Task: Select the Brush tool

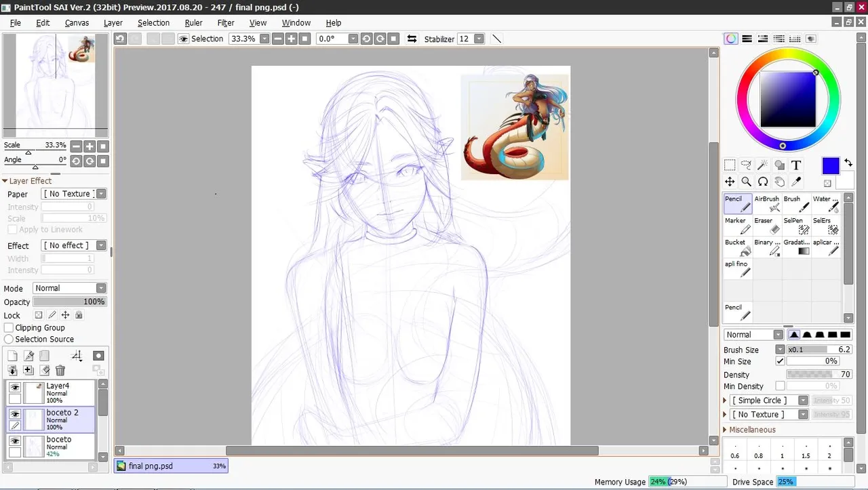Action: 797,204
